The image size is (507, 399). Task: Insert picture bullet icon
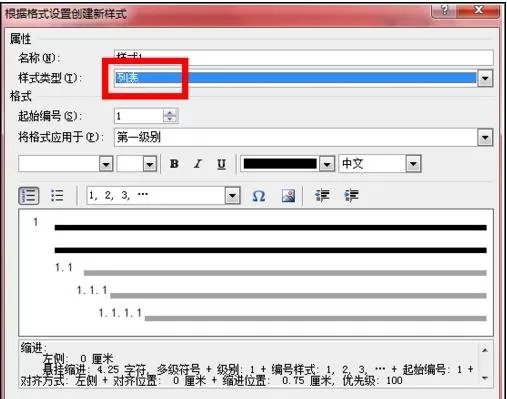(288, 196)
